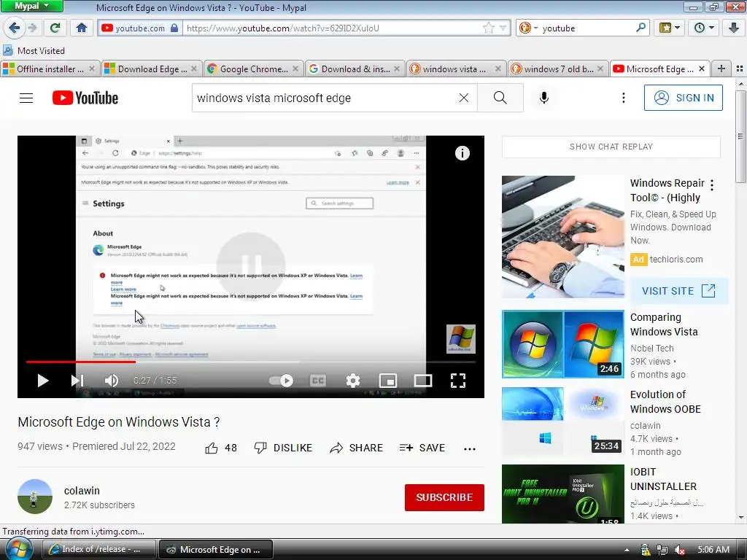Reload the page with the refresh icon

55,28
